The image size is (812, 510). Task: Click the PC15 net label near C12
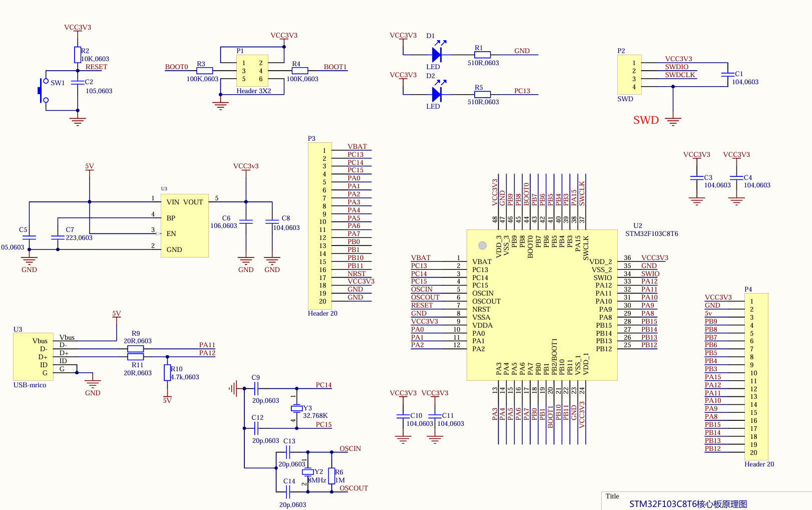[324, 425]
